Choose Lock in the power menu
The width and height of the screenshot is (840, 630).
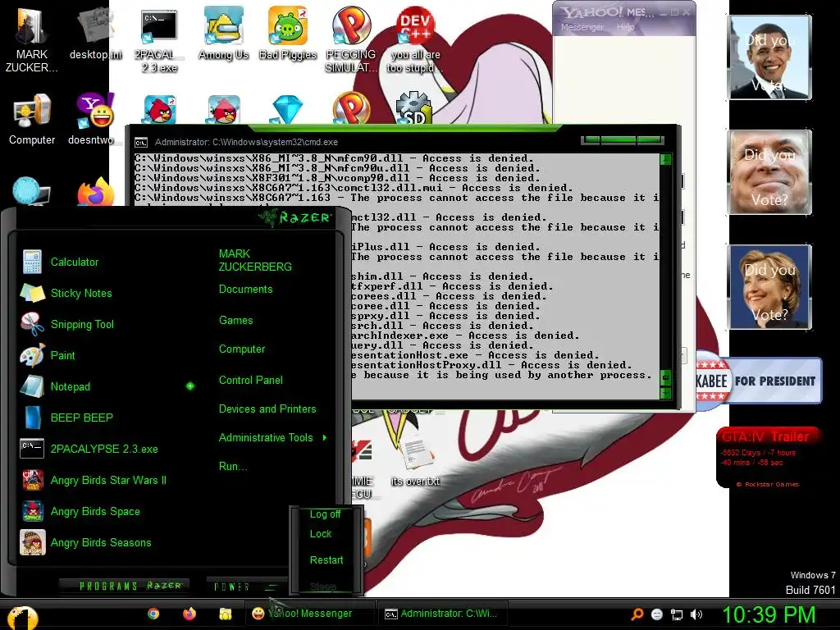point(321,534)
